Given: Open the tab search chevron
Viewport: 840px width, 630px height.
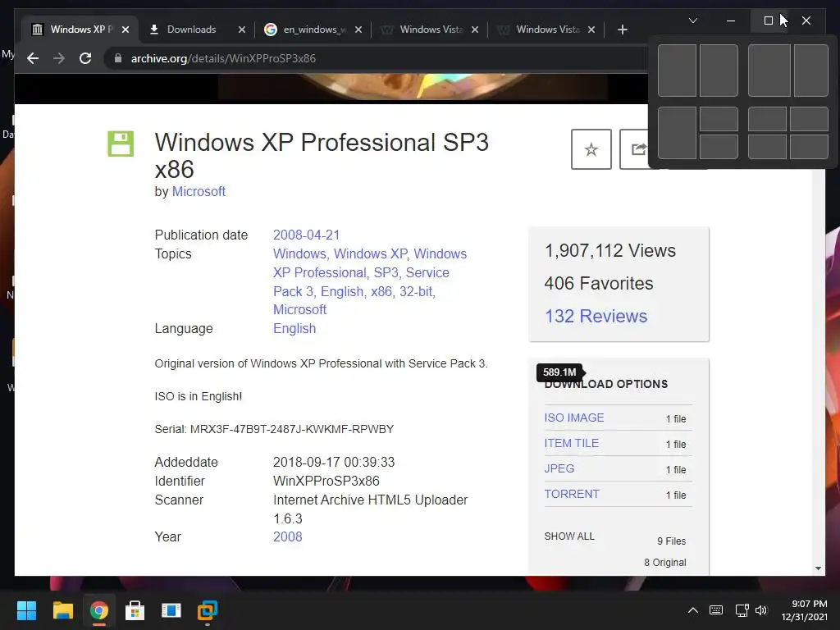Looking at the screenshot, I should (692, 21).
